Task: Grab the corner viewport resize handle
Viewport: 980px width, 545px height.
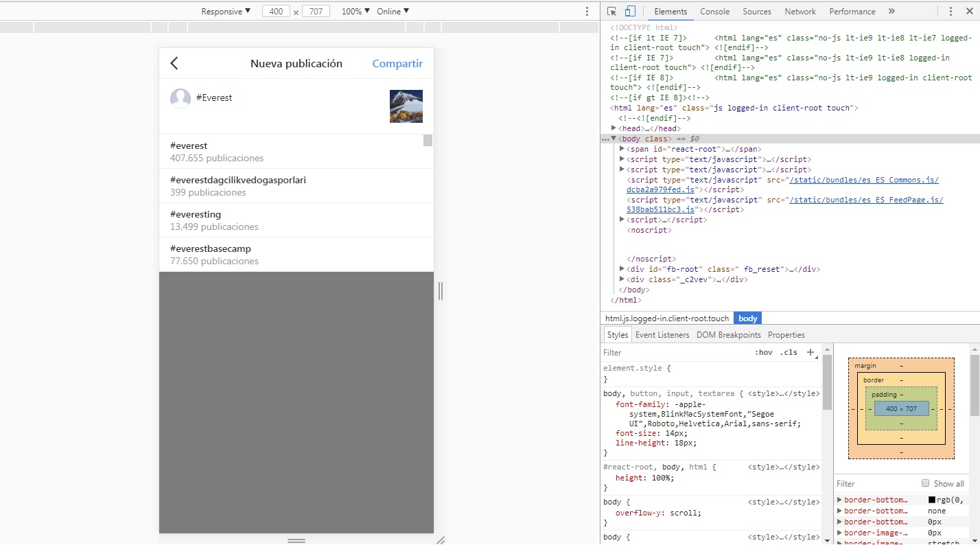Action: 441,540
